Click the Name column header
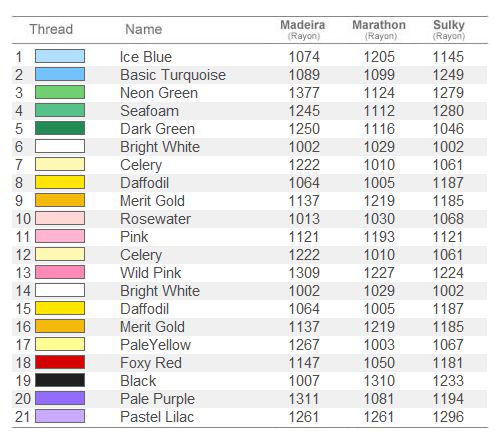Screen dimensions: 500x438 [144, 29]
